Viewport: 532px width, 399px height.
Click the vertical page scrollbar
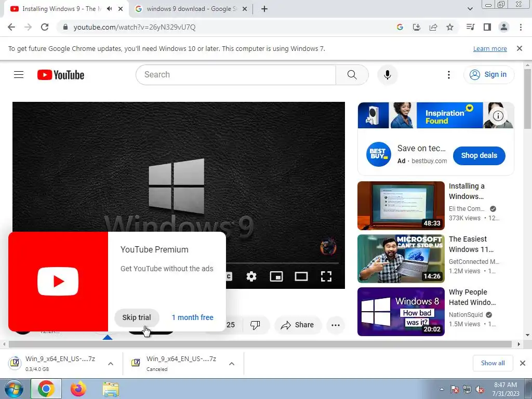(528, 99)
